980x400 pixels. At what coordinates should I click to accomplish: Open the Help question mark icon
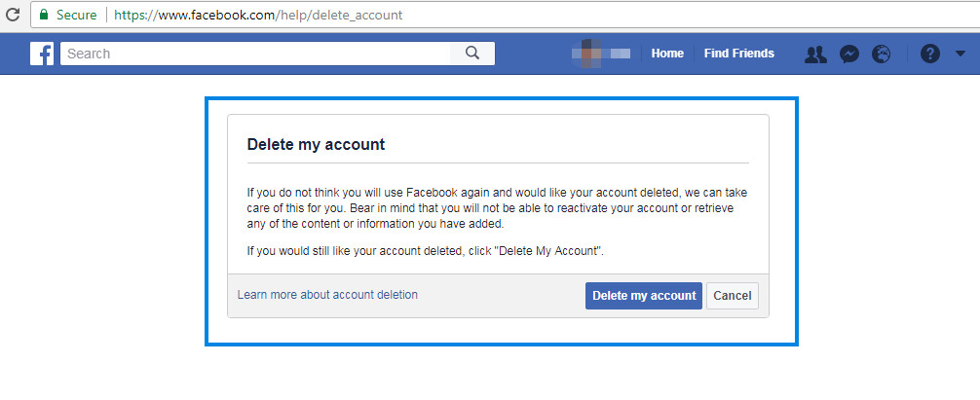[930, 55]
